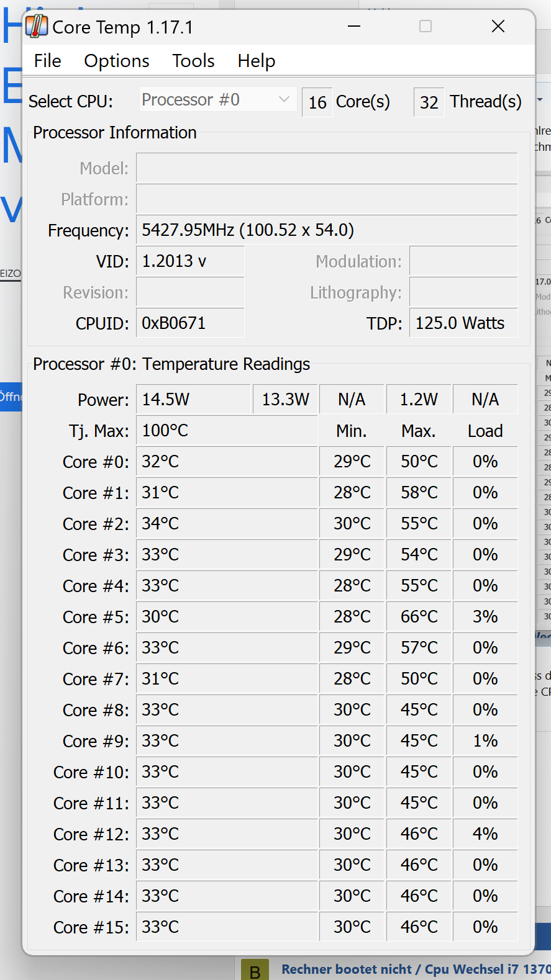Click the Core #0 label
Image resolution: width=551 pixels, height=980 pixels.
(x=96, y=462)
